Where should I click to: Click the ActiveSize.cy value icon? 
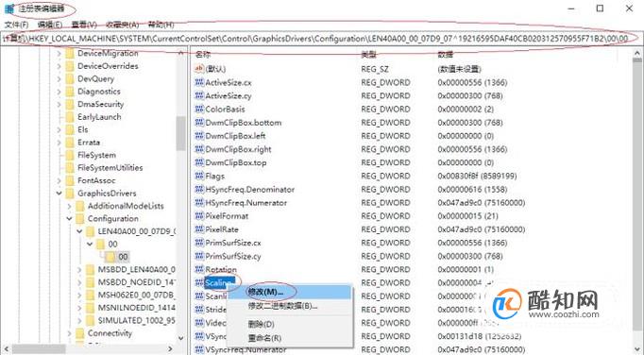(x=199, y=95)
